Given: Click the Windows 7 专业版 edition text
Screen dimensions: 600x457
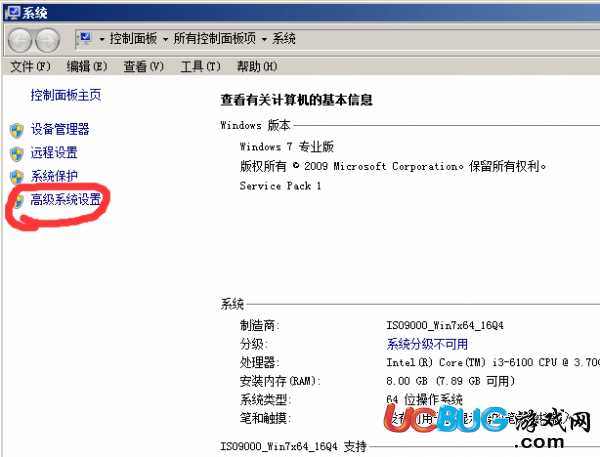Looking at the screenshot, I should pyautogui.click(x=287, y=147).
